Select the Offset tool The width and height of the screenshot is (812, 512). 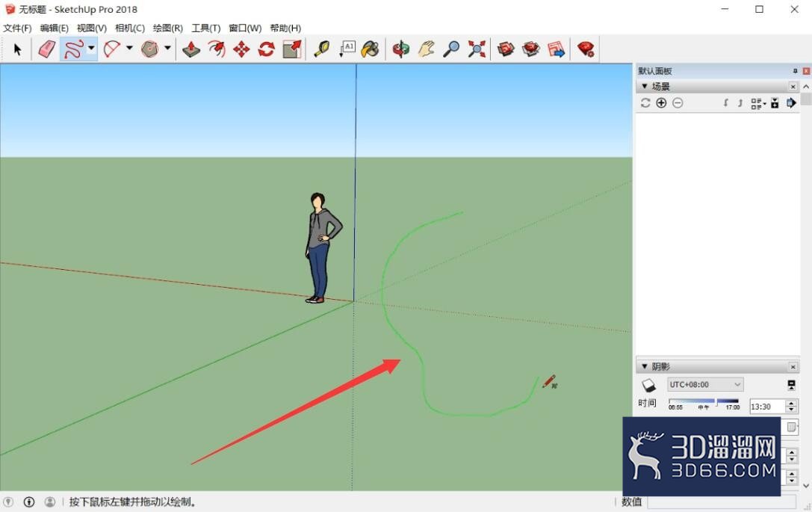click(x=217, y=50)
